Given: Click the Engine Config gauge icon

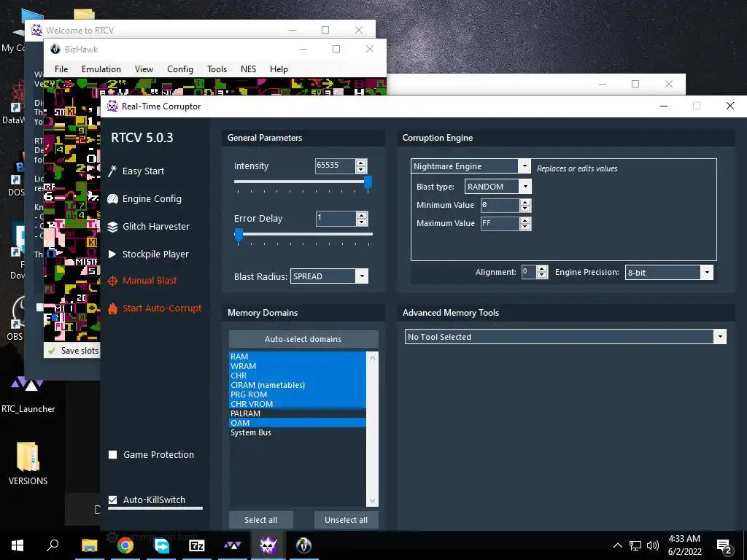Looking at the screenshot, I should [x=112, y=199].
